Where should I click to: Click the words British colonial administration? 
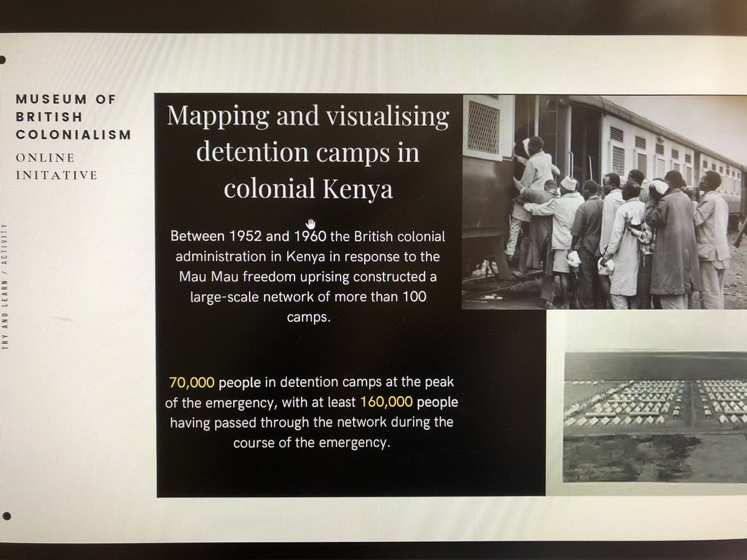coord(398,236)
